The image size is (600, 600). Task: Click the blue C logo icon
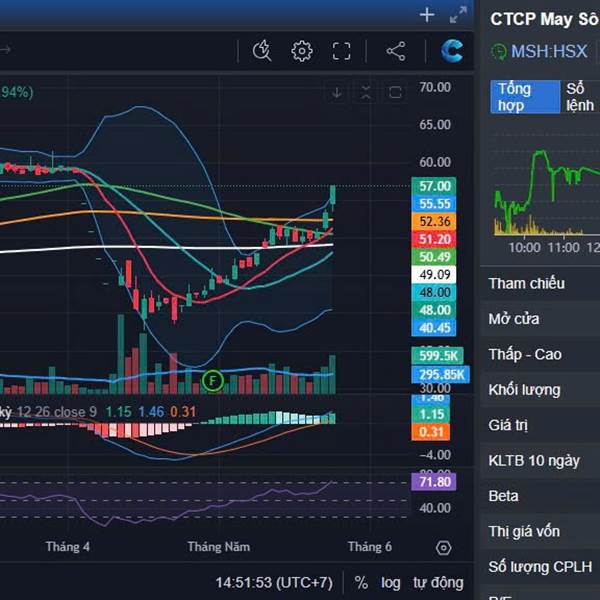pyautogui.click(x=452, y=51)
